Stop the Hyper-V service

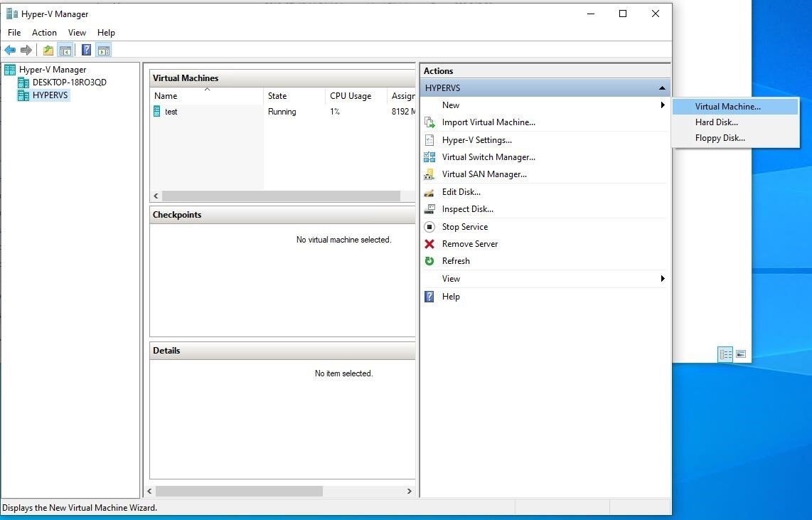point(464,226)
